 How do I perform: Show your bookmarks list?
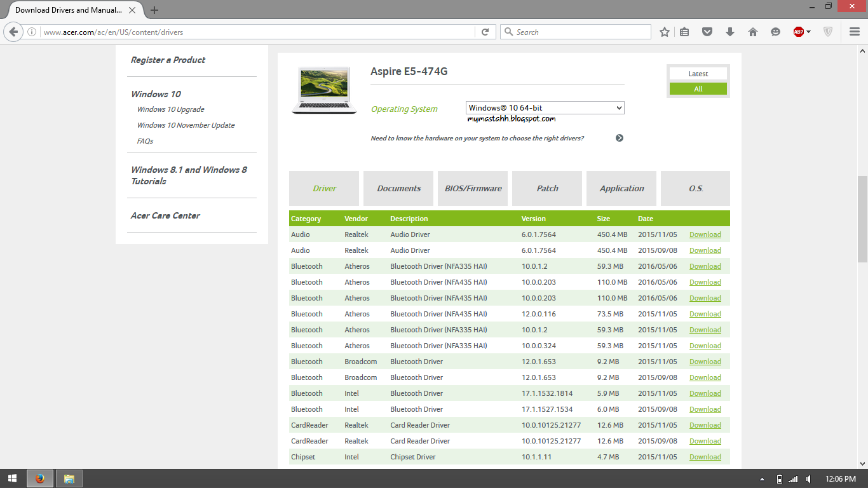(684, 32)
